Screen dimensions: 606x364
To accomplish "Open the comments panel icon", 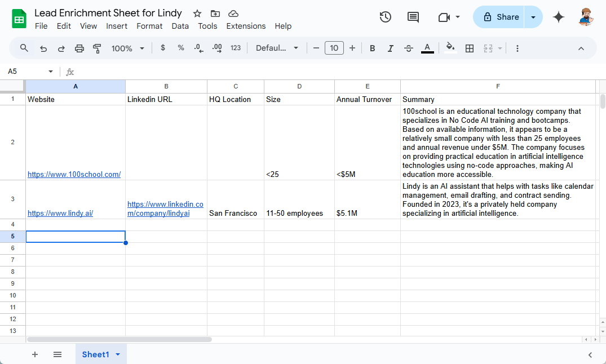I will point(413,17).
